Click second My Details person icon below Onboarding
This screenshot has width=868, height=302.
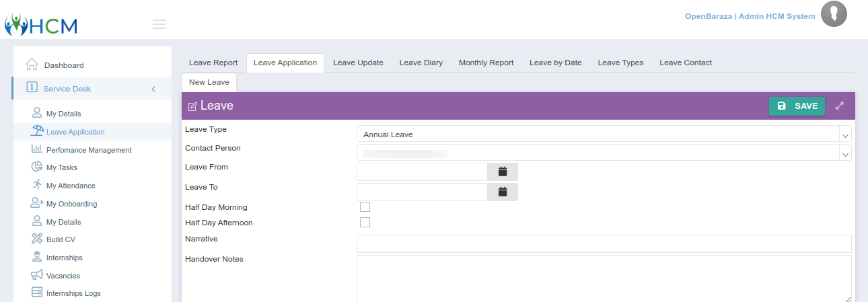pos(37,221)
